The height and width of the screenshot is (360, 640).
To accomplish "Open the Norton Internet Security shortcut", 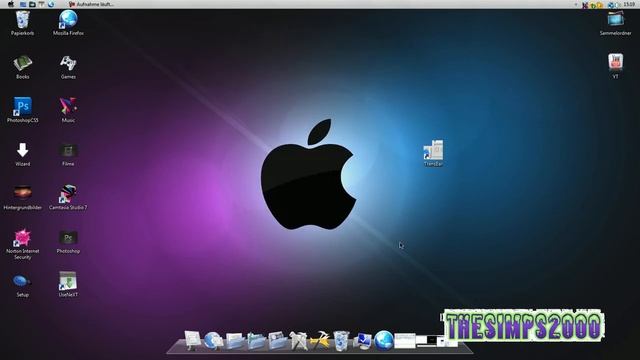I will [x=22, y=238].
